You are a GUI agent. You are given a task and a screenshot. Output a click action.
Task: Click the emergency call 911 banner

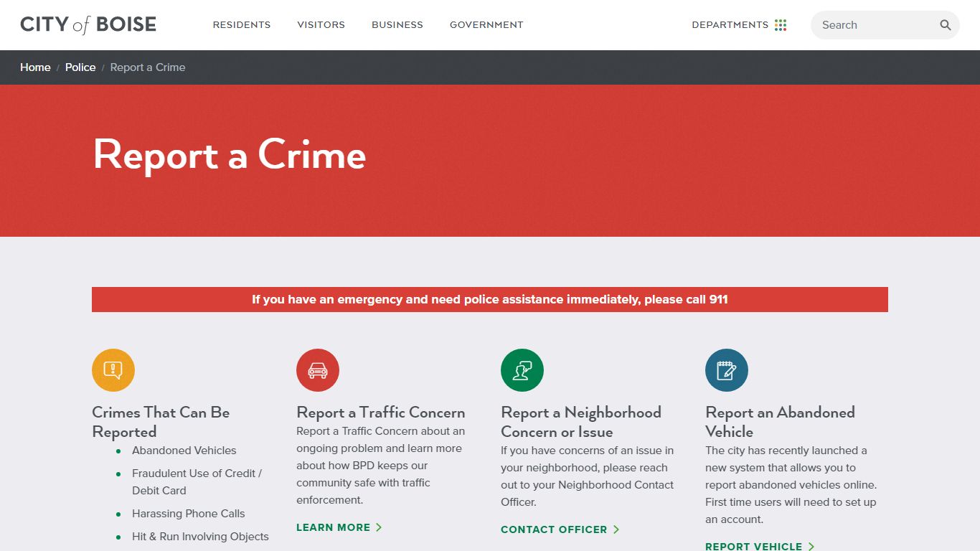point(490,299)
